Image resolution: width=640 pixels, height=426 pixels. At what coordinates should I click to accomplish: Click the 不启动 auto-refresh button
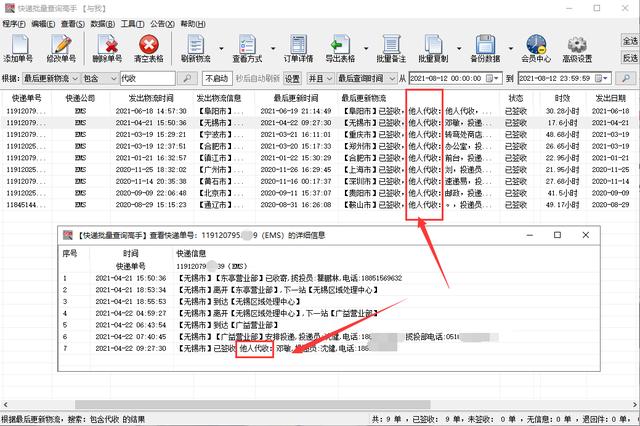(x=216, y=78)
